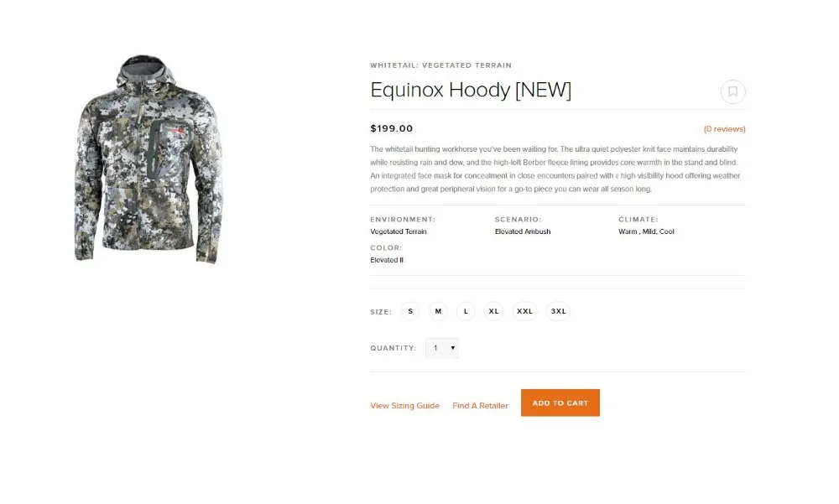The width and height of the screenshot is (839, 504).
Task: Click the camo hoody product image
Action: pyautogui.click(x=149, y=158)
